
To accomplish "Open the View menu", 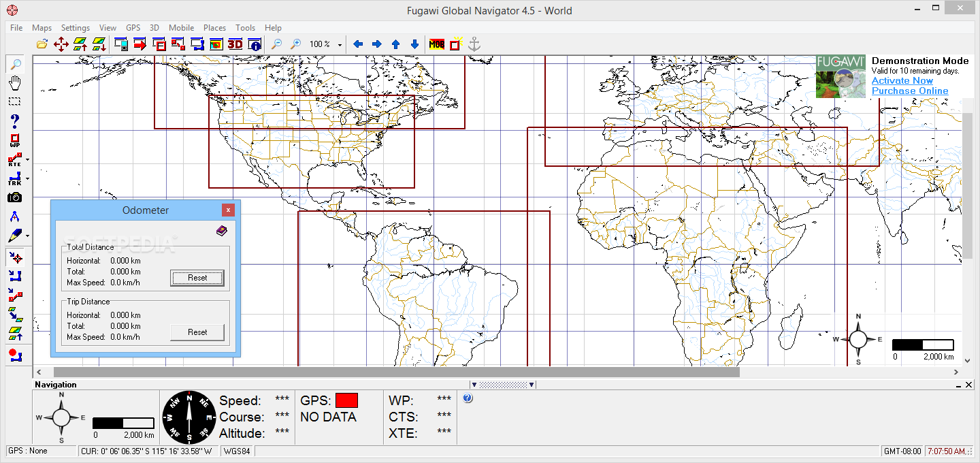I will point(108,28).
